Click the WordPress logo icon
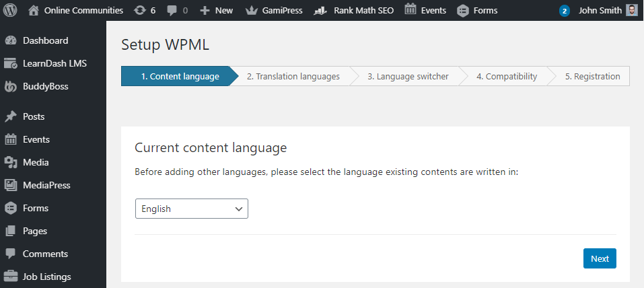 [x=11, y=10]
